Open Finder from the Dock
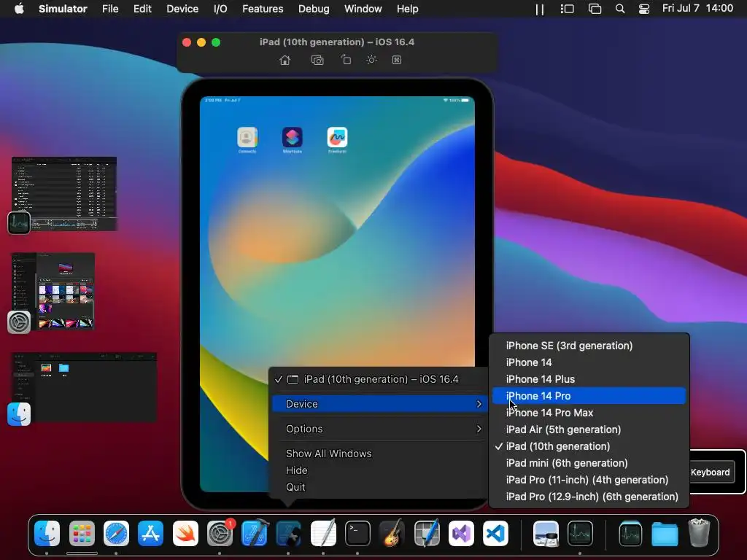The width and height of the screenshot is (747, 560). point(47,534)
